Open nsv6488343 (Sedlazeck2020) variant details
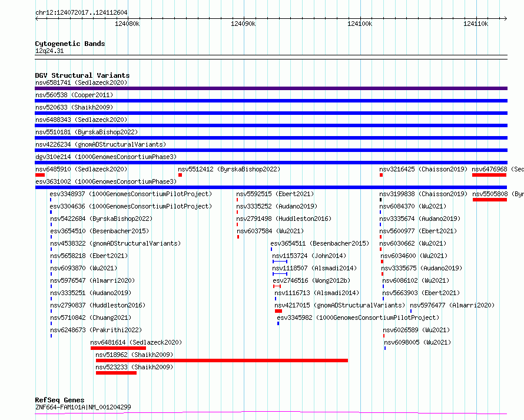Screen dimensions: 524x420 81,120
